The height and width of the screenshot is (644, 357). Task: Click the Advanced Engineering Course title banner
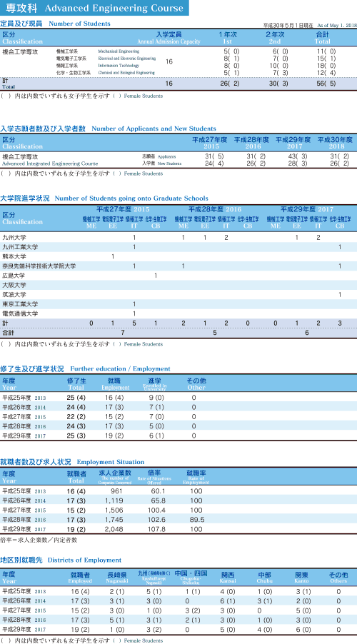click(94, 8)
